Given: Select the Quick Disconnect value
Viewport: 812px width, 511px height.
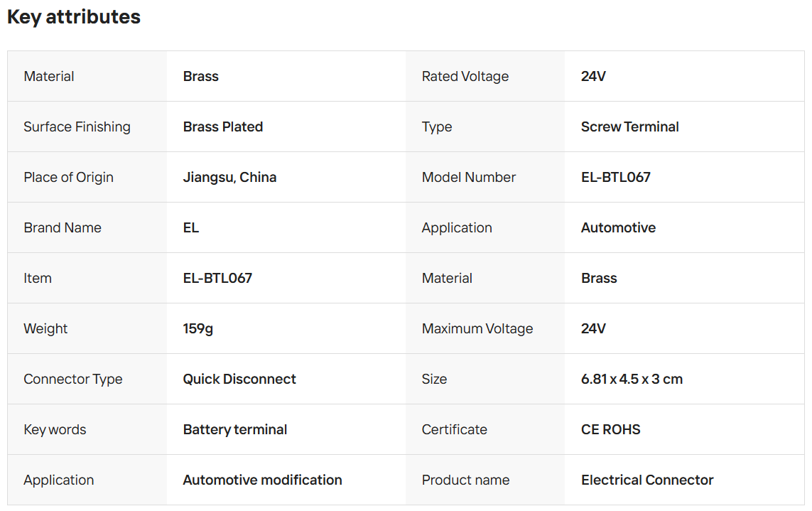Looking at the screenshot, I should [x=239, y=379].
